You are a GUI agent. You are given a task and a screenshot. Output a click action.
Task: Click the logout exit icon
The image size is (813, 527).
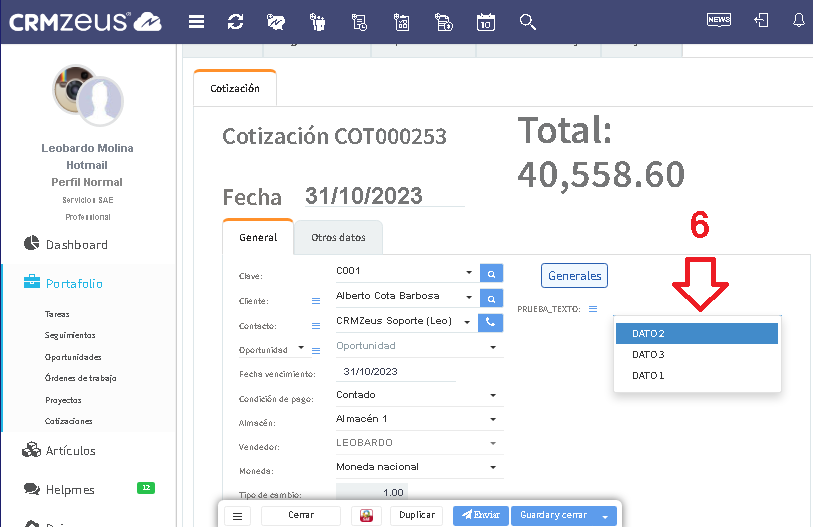[x=761, y=20]
